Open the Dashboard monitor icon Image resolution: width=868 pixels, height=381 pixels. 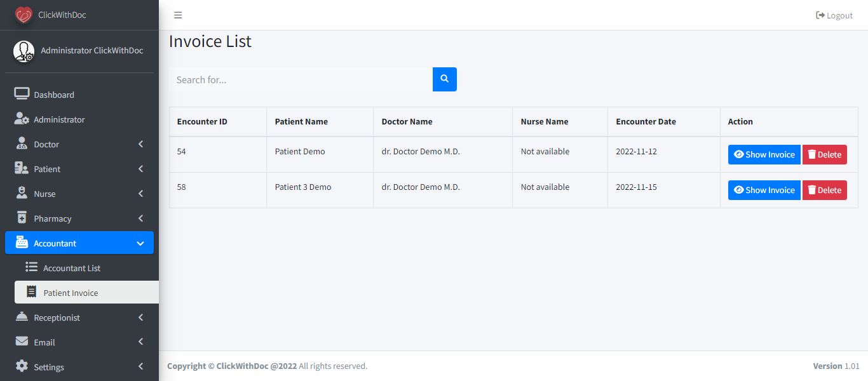coord(22,95)
